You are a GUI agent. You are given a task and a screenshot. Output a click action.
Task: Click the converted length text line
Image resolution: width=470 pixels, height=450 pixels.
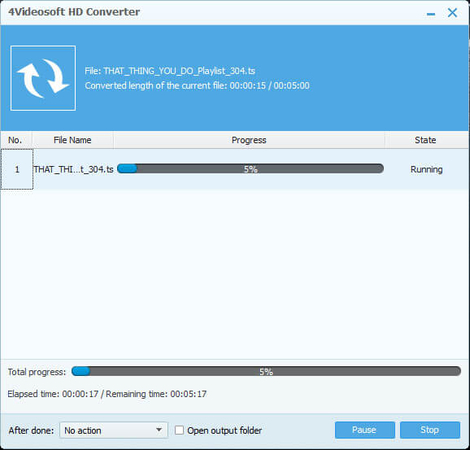(x=197, y=86)
